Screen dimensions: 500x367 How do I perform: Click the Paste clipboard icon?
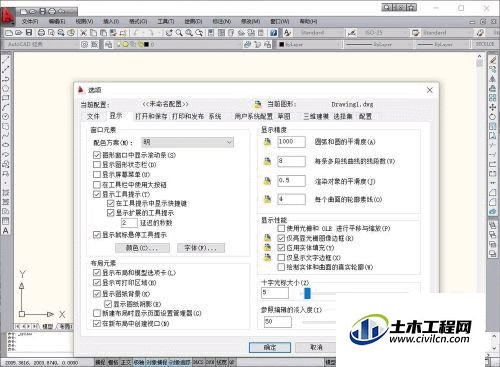click(x=103, y=33)
